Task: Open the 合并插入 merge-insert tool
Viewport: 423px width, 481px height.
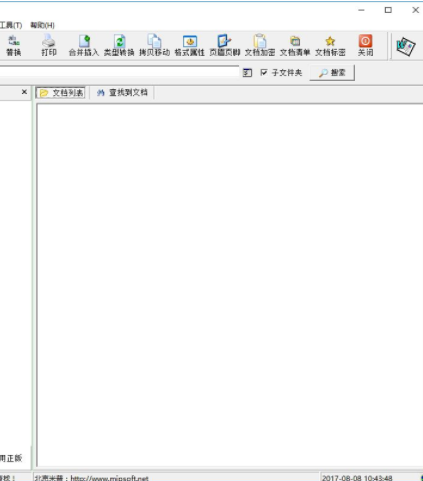Action: pyautogui.click(x=84, y=45)
